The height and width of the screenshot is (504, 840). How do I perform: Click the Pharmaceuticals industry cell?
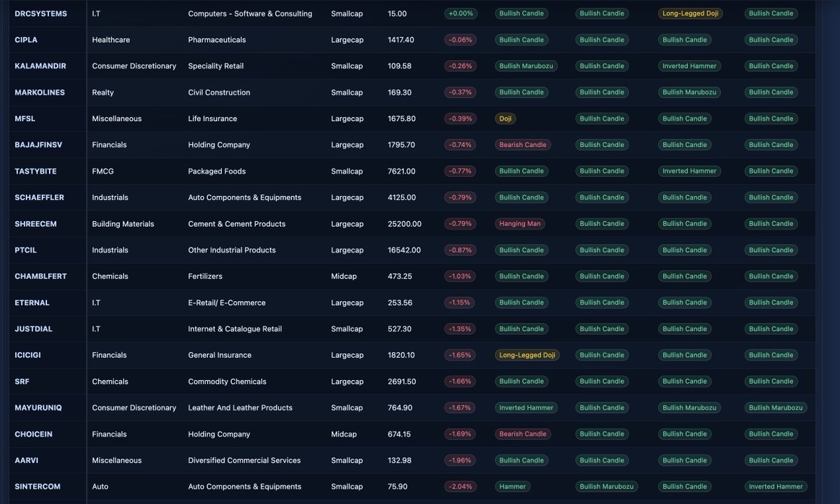click(217, 40)
